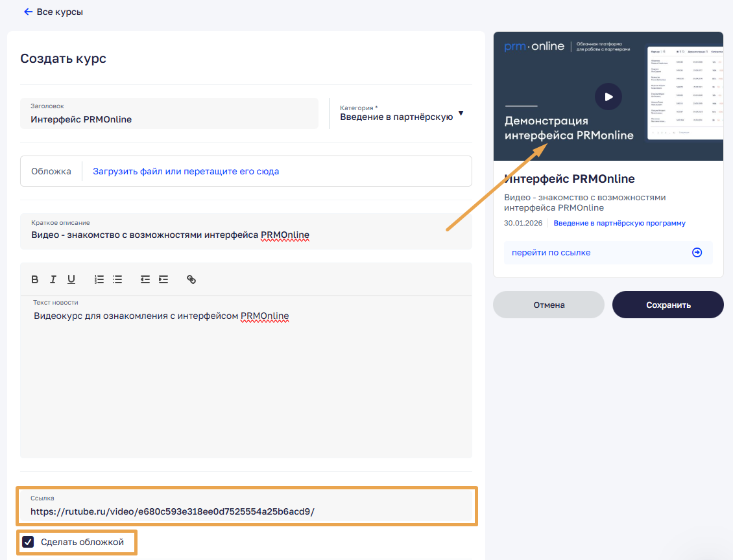This screenshot has height=560, width=733.
Task: Click the 'Введение в партнёрскую программу' link
Action: pos(619,223)
